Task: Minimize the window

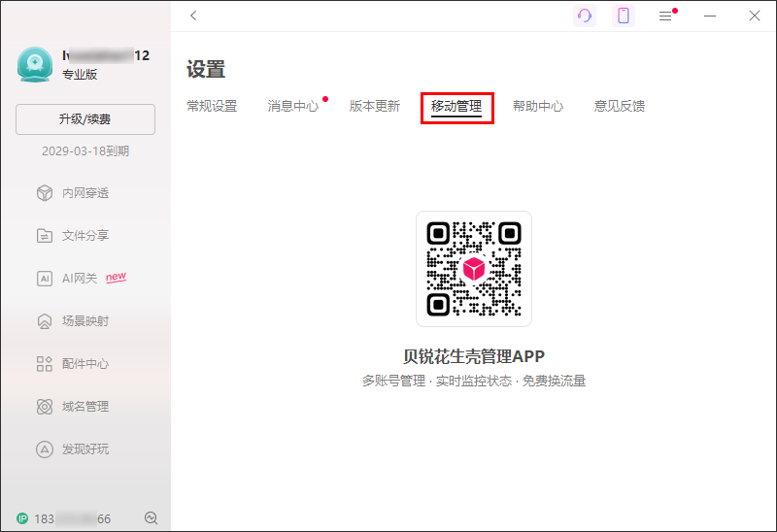Action: (710, 16)
